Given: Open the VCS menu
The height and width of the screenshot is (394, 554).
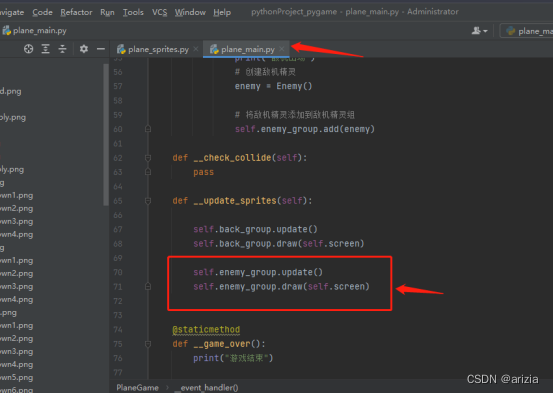Looking at the screenshot, I should pyautogui.click(x=159, y=12).
